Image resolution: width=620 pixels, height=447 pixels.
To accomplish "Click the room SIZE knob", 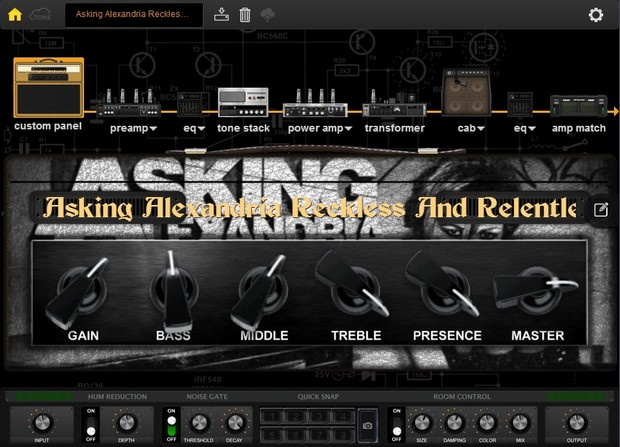I will coord(422,423).
